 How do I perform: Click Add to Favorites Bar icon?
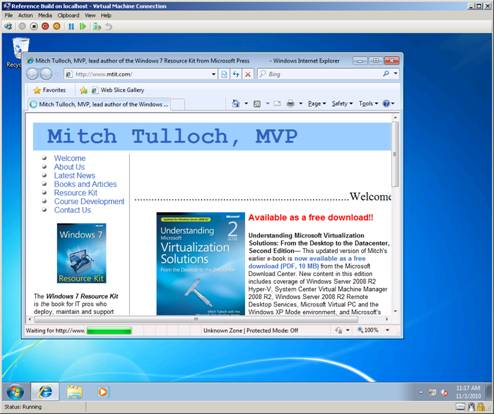point(84,90)
